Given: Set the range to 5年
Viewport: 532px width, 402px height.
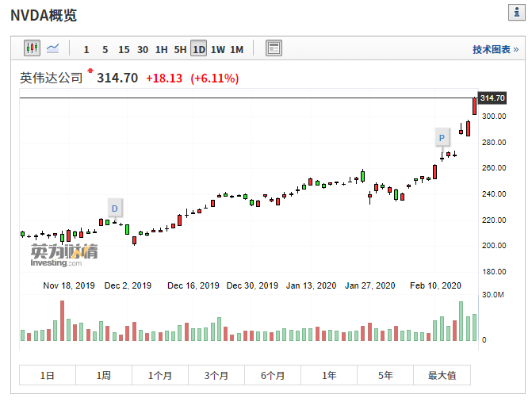Looking at the screenshot, I should pos(385,375).
